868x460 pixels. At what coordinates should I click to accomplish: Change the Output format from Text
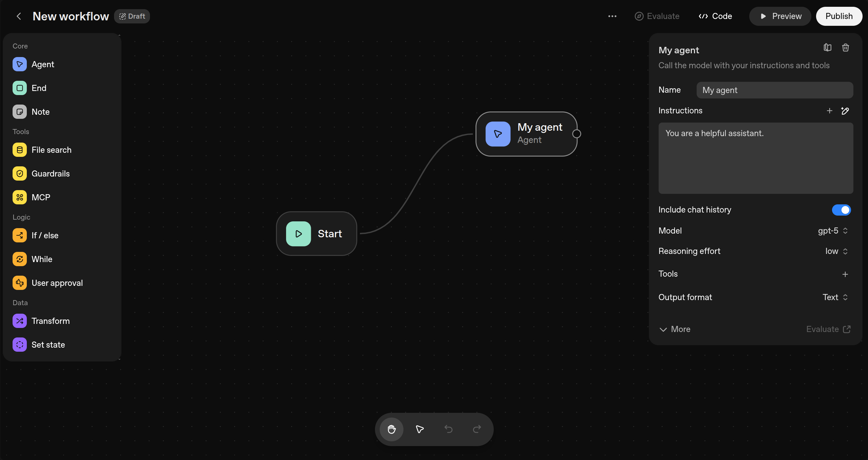pyautogui.click(x=834, y=297)
